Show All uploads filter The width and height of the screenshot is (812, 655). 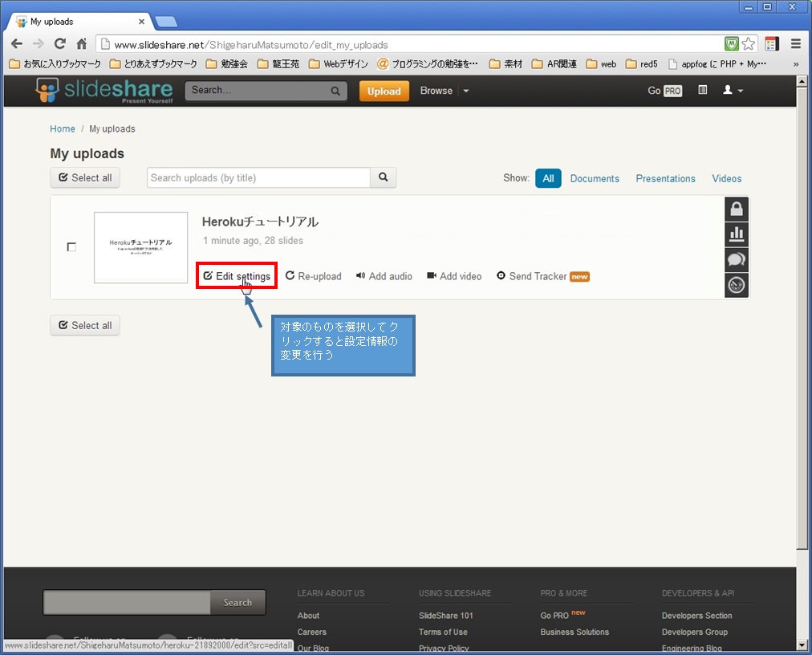coord(548,178)
